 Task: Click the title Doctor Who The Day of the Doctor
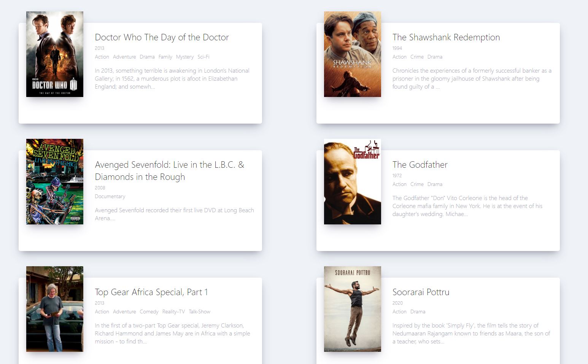click(x=162, y=37)
